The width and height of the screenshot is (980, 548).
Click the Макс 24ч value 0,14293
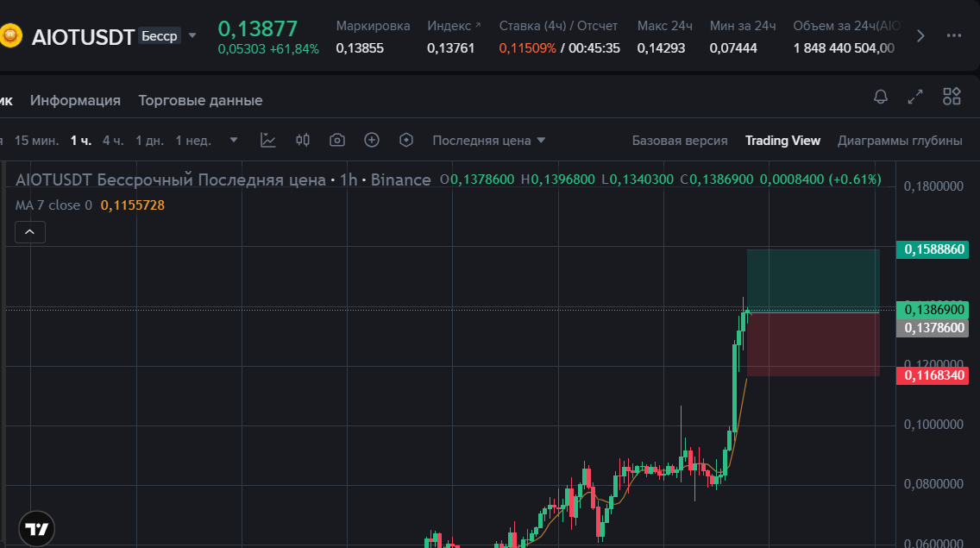(662, 48)
